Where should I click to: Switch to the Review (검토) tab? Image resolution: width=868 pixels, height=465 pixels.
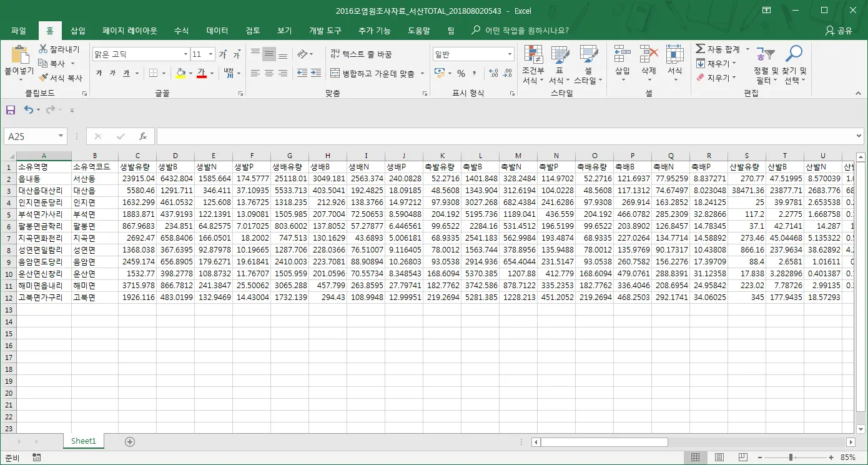coord(253,31)
